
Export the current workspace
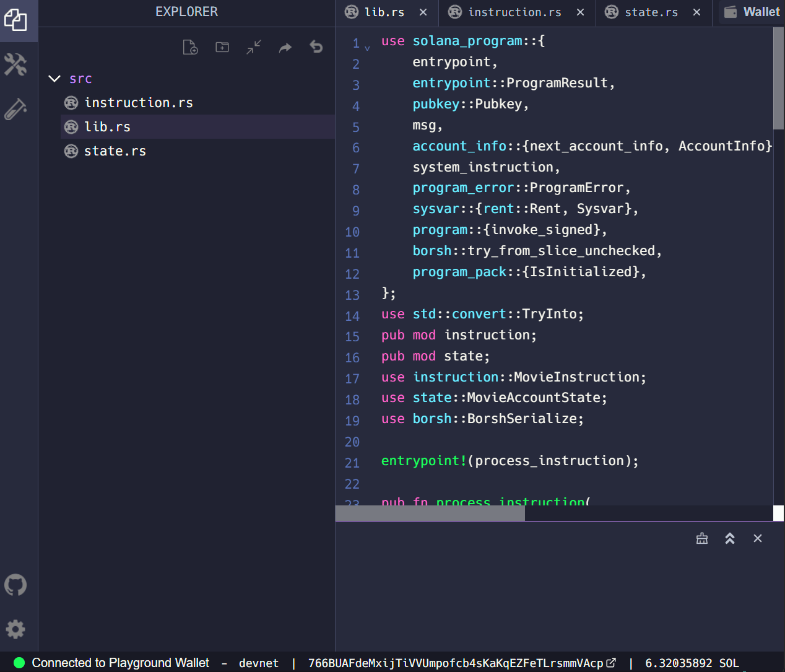[x=285, y=46]
